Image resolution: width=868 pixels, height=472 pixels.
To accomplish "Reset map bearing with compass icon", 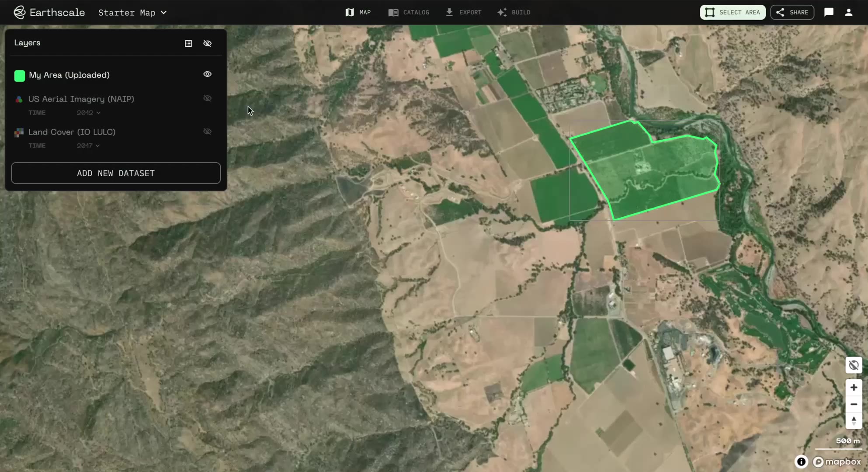I will tap(854, 421).
